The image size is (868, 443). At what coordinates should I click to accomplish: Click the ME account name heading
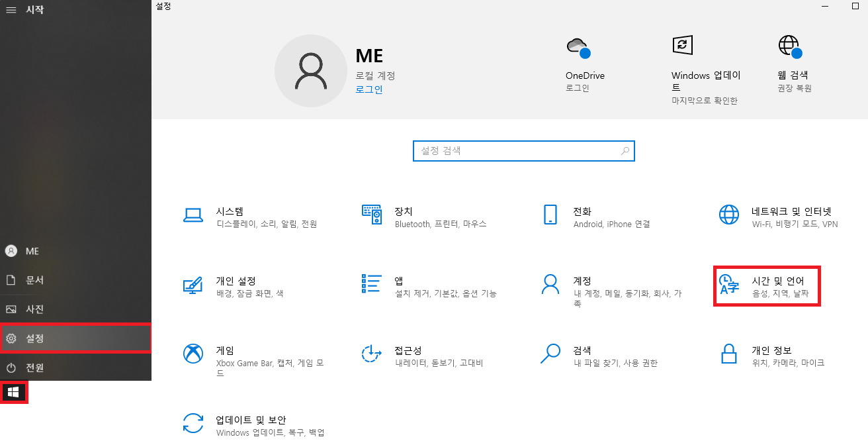tap(369, 56)
